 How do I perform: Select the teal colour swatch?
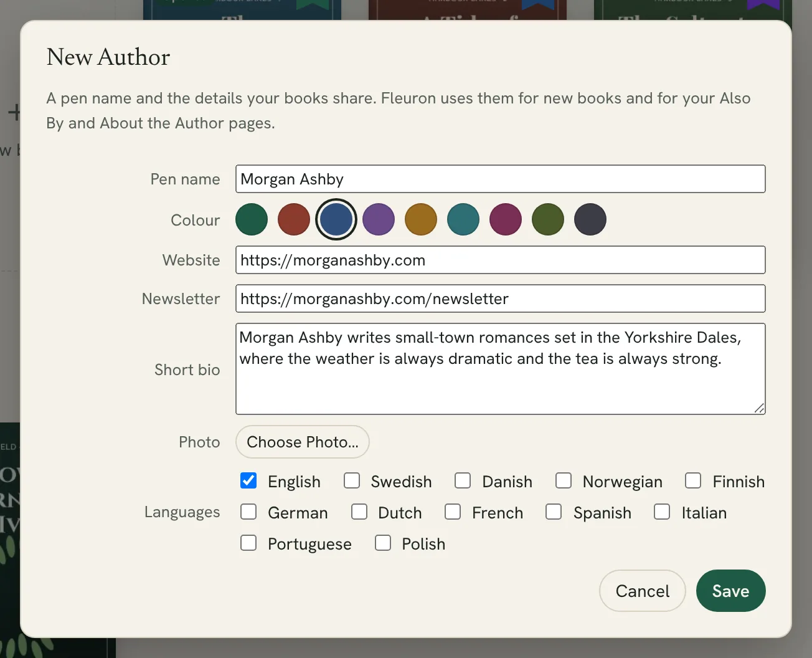coord(463,219)
